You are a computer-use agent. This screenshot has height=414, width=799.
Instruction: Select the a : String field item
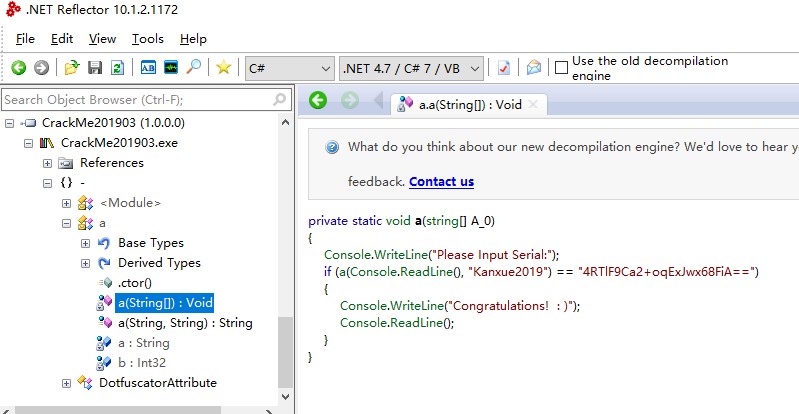click(144, 343)
